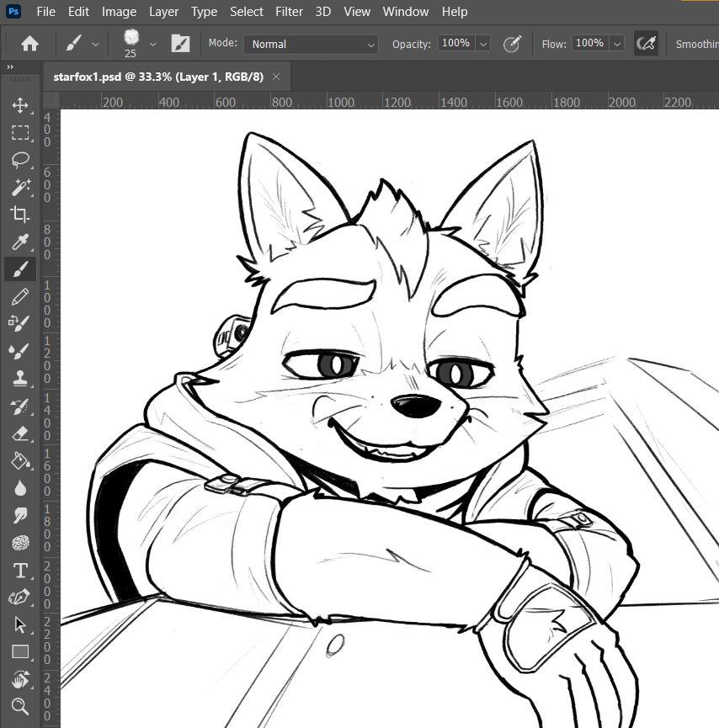This screenshot has width=719, height=728.
Task: Go to the Photoshop Home screen
Action: pyautogui.click(x=29, y=44)
